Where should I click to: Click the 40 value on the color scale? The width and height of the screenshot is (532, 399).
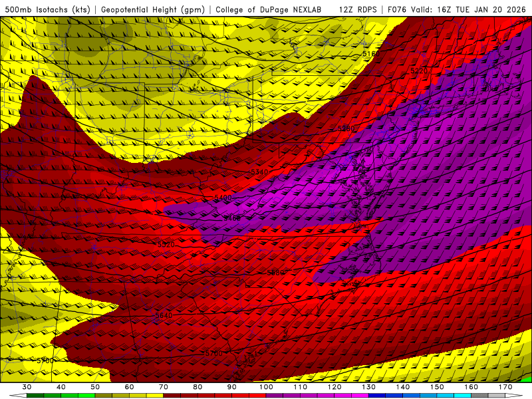pos(61,387)
